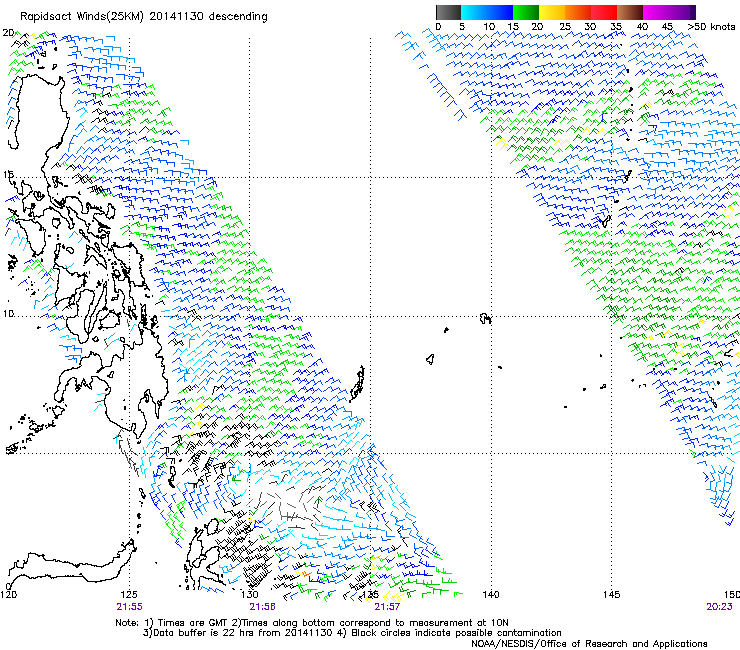
Task: Click the purple pass time '20:23'
Action: tap(720, 607)
